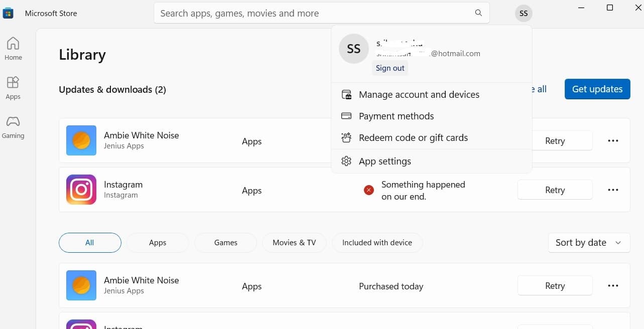The image size is (644, 329).
Task: Click the Redeem code gift icon
Action: click(x=346, y=137)
